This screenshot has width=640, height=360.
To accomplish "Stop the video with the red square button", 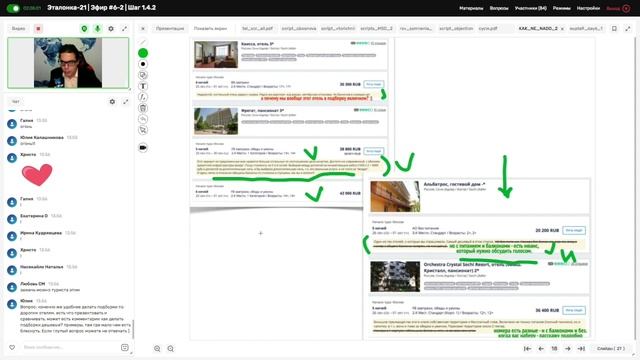I will 38,29.
